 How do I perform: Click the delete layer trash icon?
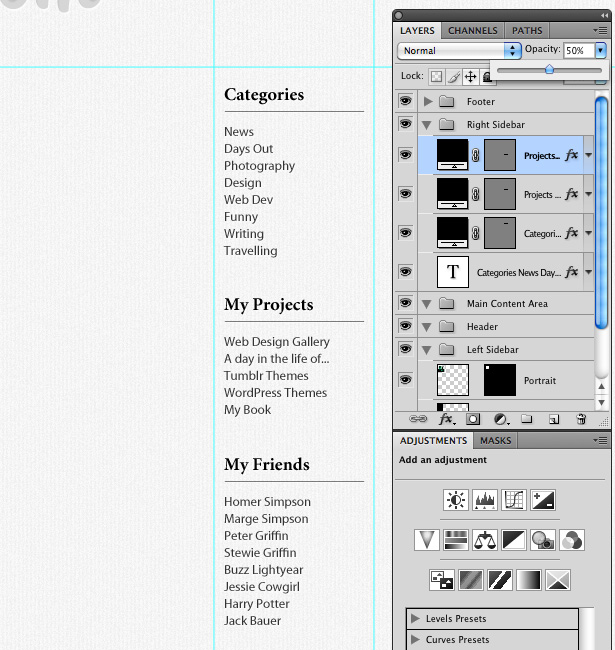click(x=581, y=419)
